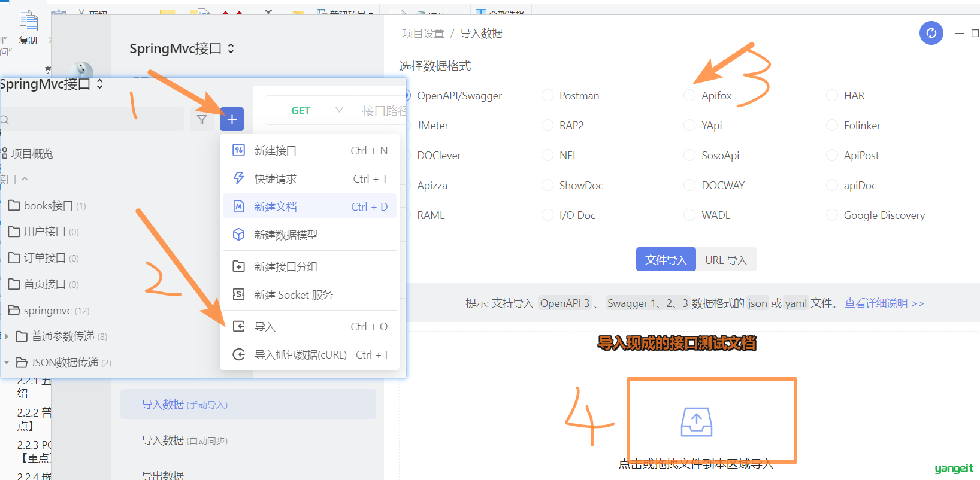Click the 接口路径 input field
The image size is (980, 480).
pos(380,110)
